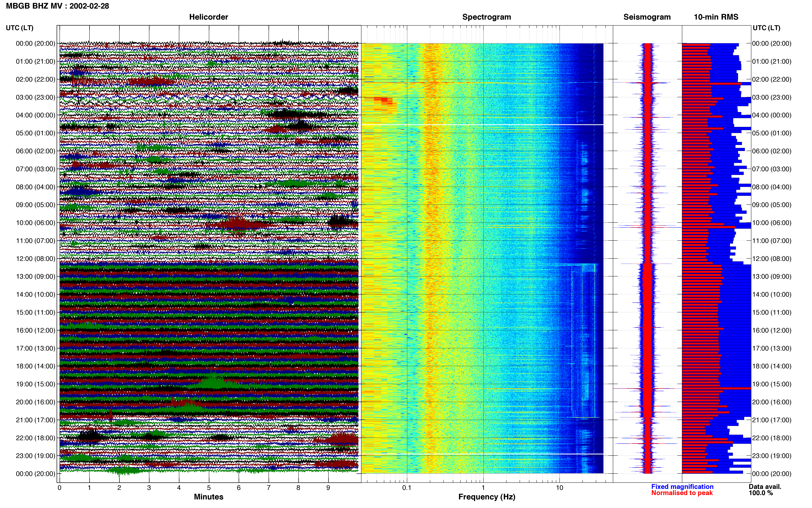Screen dimensions: 812x508
Task: Select the Seismogram panel heading
Action: pyautogui.click(x=647, y=17)
